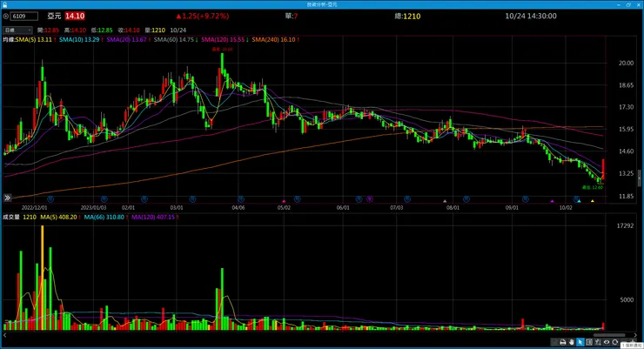Click the circular refresh icon in toolbar
The image size is (644, 349).
614,342
